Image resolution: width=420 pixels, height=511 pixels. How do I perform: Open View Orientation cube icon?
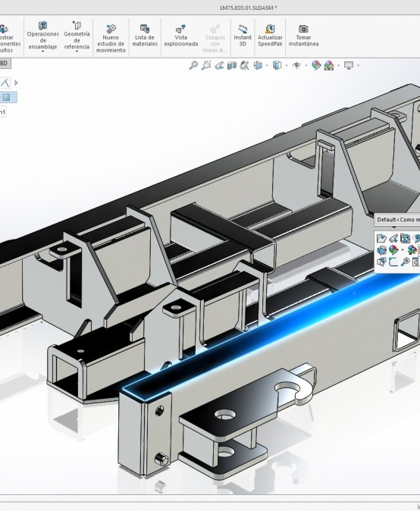pos(258,65)
